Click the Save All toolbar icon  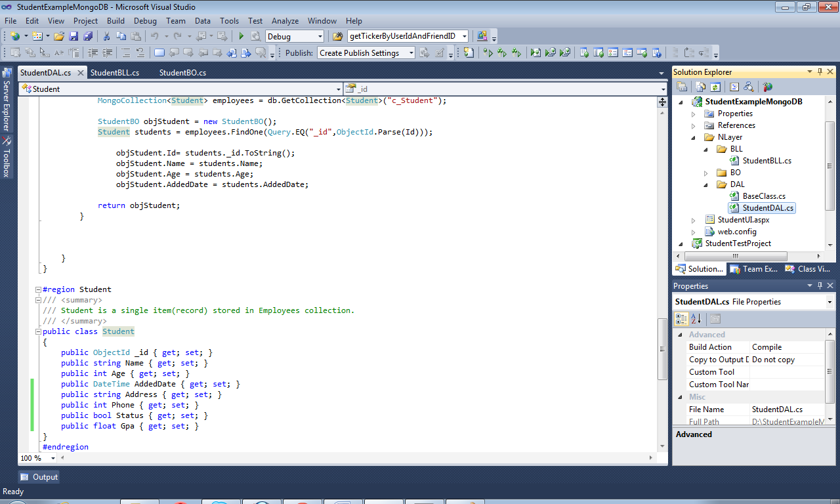tap(88, 36)
